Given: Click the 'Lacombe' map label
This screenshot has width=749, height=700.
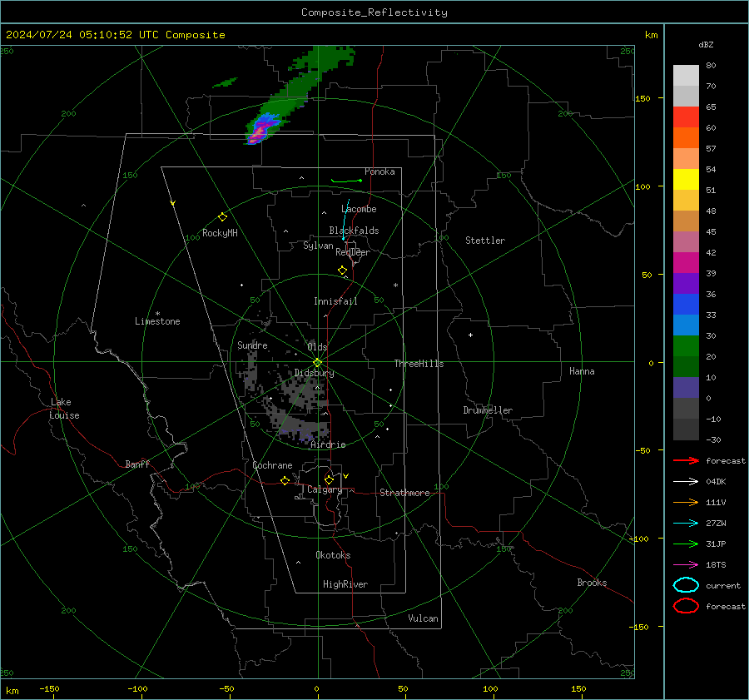Looking at the screenshot, I should pos(359,209).
